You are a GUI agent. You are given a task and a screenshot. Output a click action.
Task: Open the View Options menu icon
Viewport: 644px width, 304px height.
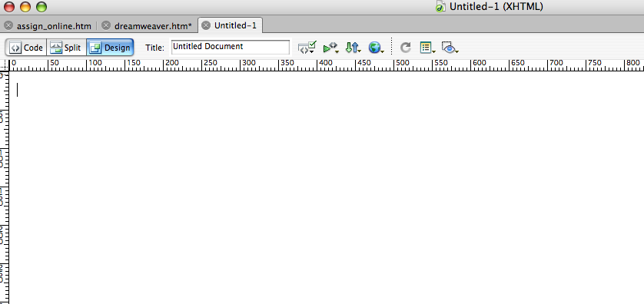pyautogui.click(x=427, y=48)
